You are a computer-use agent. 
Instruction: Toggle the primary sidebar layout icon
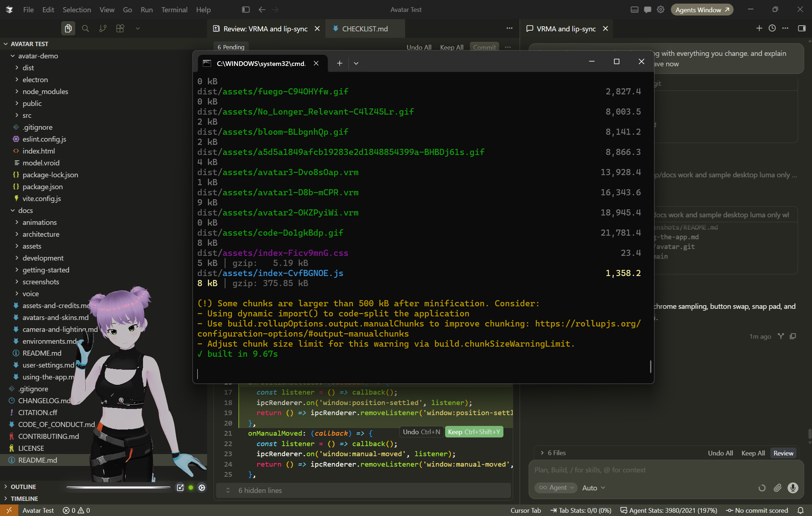tap(246, 10)
